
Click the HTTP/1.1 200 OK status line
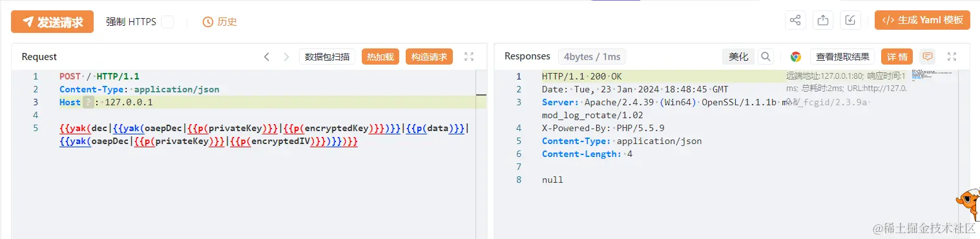click(582, 76)
